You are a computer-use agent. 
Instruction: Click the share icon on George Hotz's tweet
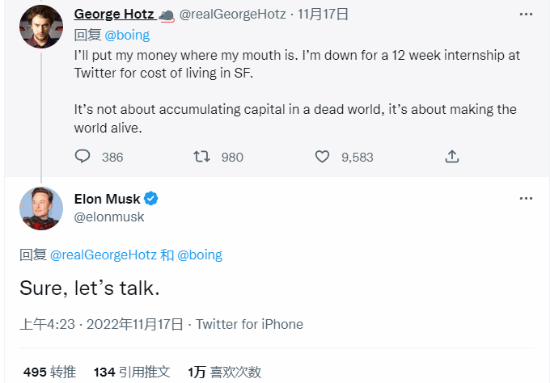click(452, 156)
